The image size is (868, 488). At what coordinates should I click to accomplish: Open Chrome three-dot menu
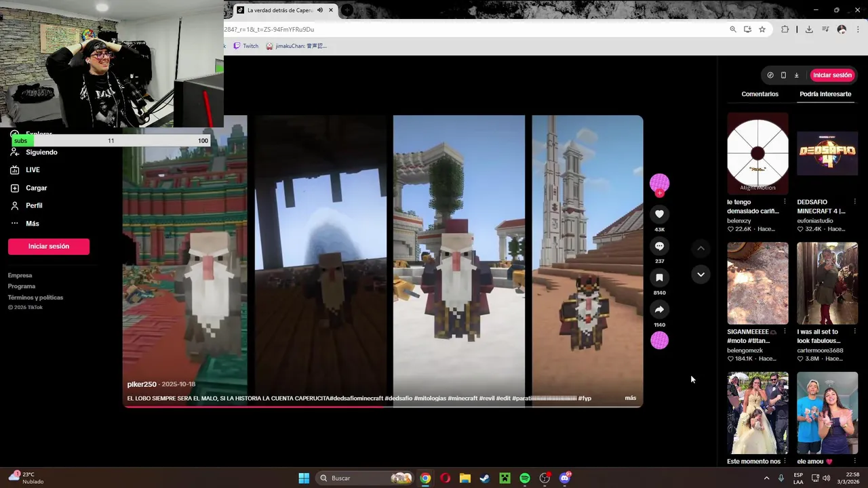click(x=858, y=29)
